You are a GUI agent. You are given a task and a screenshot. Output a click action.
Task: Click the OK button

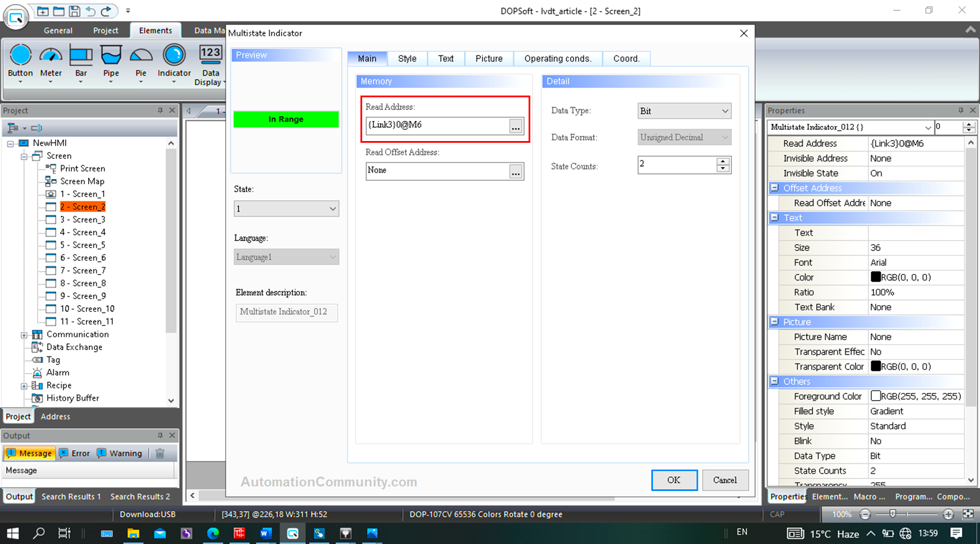[674, 480]
